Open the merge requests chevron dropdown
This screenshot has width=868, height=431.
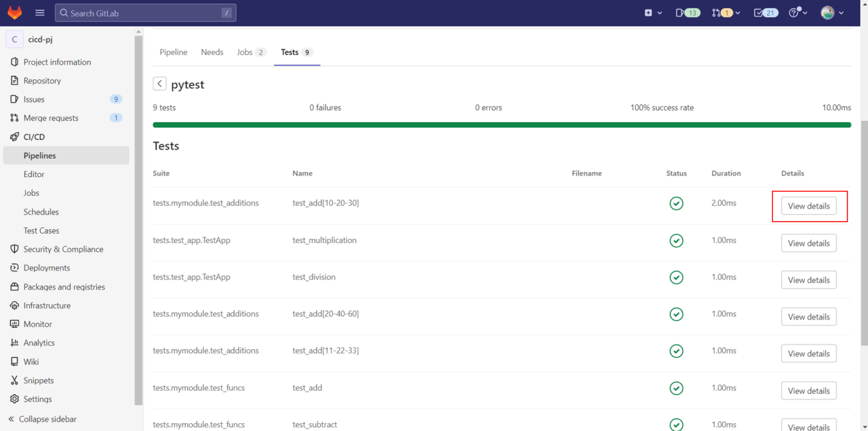[x=737, y=12]
